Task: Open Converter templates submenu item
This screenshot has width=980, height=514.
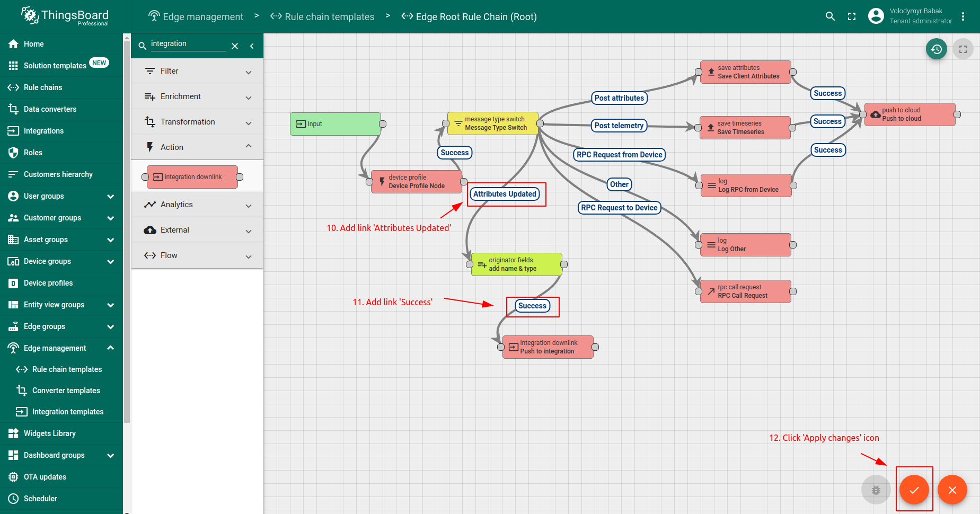Action: (61, 391)
